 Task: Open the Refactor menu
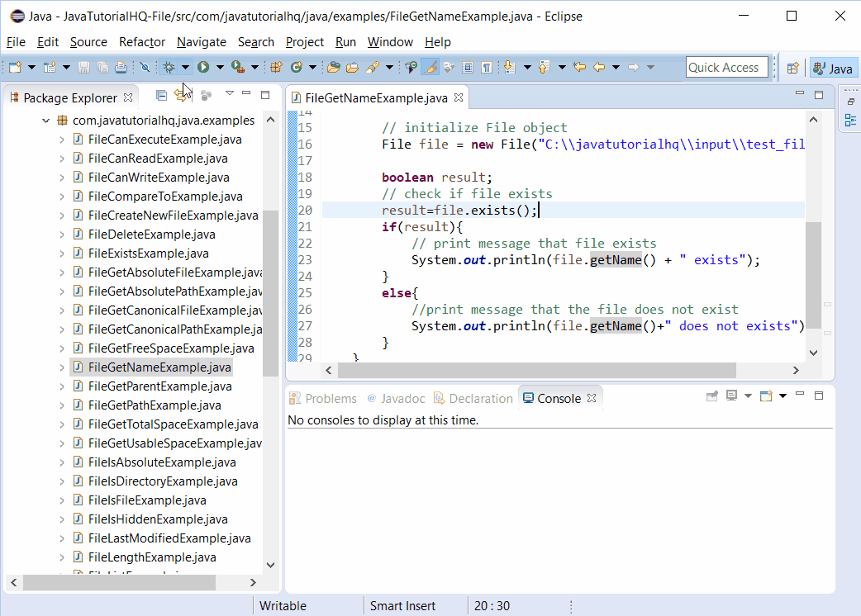point(141,41)
